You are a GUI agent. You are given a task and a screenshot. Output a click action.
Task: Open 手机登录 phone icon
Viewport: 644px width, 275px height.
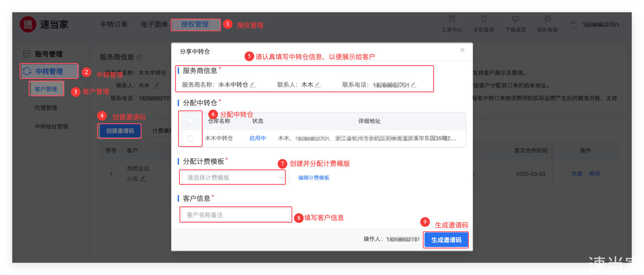coord(483,19)
